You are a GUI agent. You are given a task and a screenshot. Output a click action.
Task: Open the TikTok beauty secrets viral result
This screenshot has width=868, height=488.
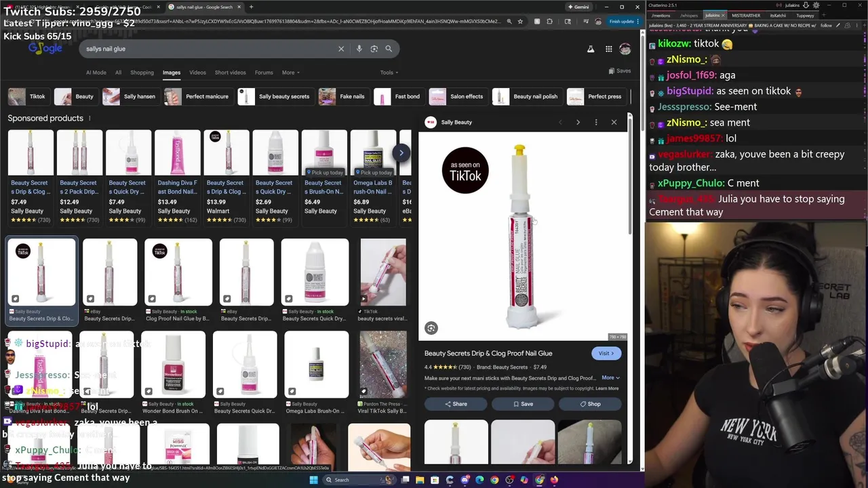tap(382, 281)
